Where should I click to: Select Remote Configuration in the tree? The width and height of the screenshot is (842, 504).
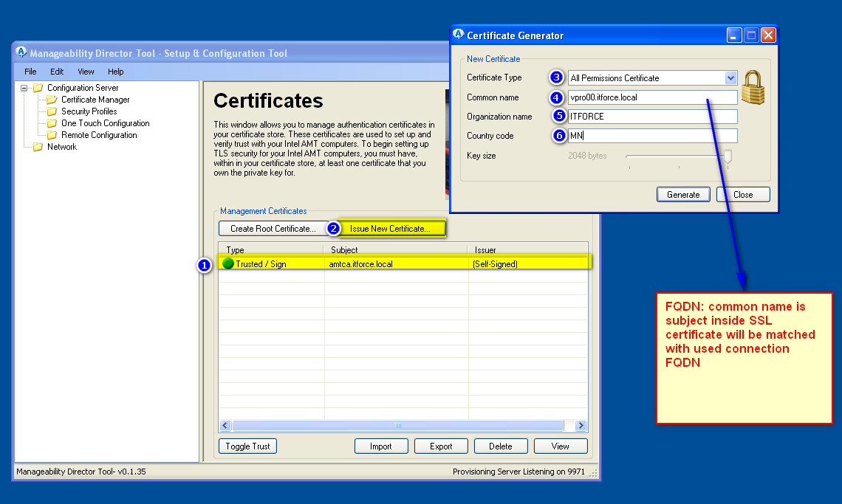click(x=99, y=135)
